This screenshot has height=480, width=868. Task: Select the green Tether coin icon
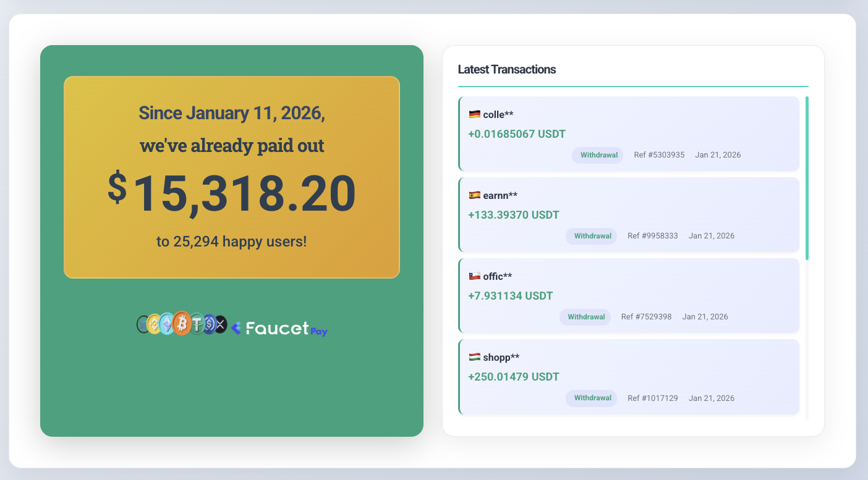click(198, 324)
